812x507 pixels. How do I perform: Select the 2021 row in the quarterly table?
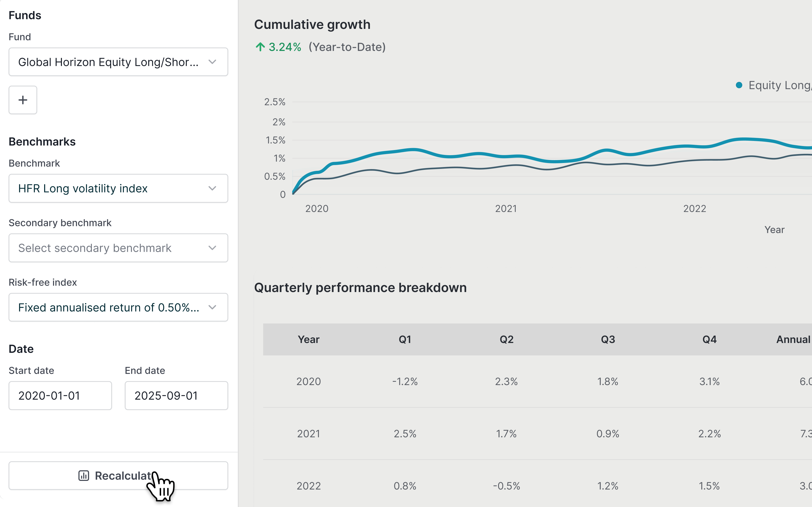[308, 433]
